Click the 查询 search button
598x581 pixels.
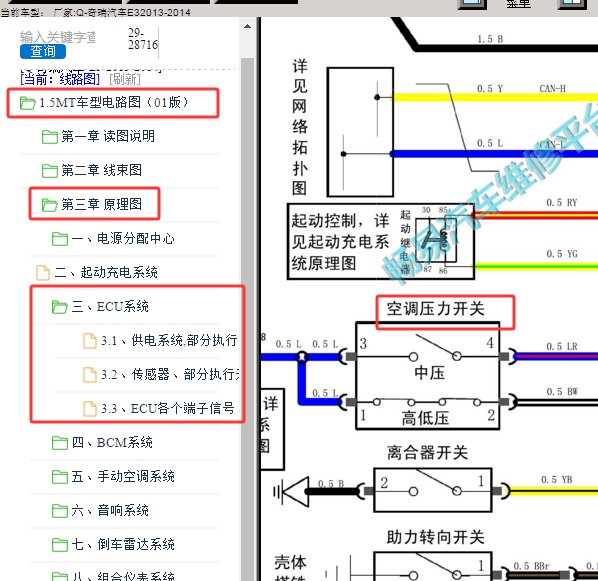coord(43,51)
